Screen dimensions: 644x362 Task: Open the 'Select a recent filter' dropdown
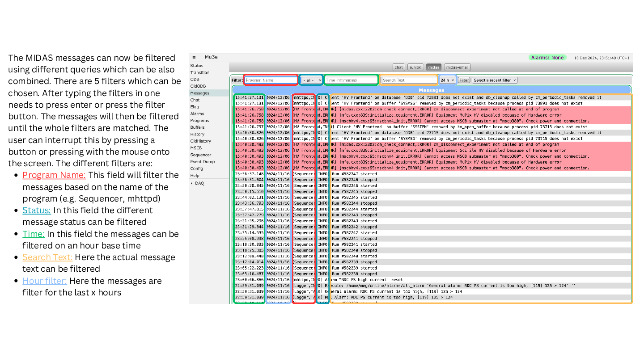point(495,80)
